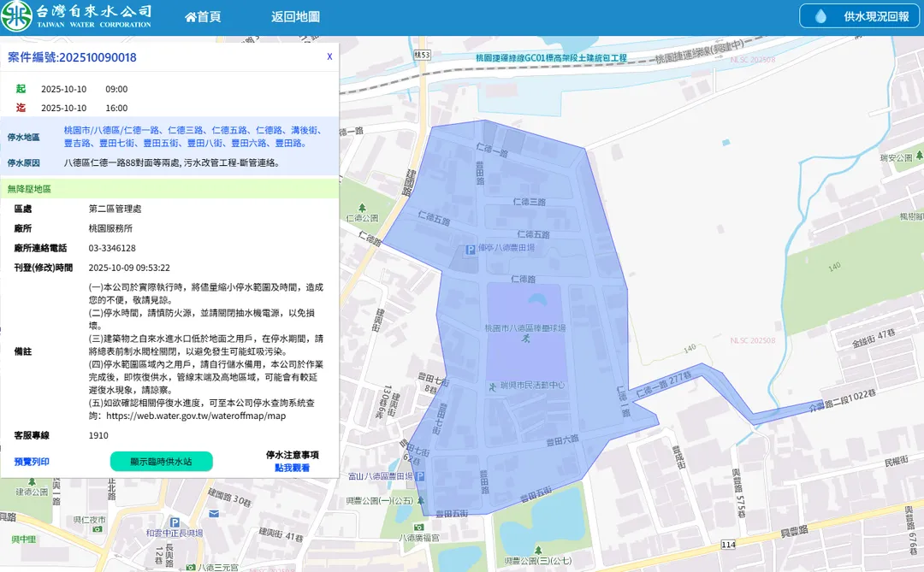This screenshot has width=924, height=572.
Task: Click 介壽路二段1022巷 label on the map
Action: click(843, 400)
